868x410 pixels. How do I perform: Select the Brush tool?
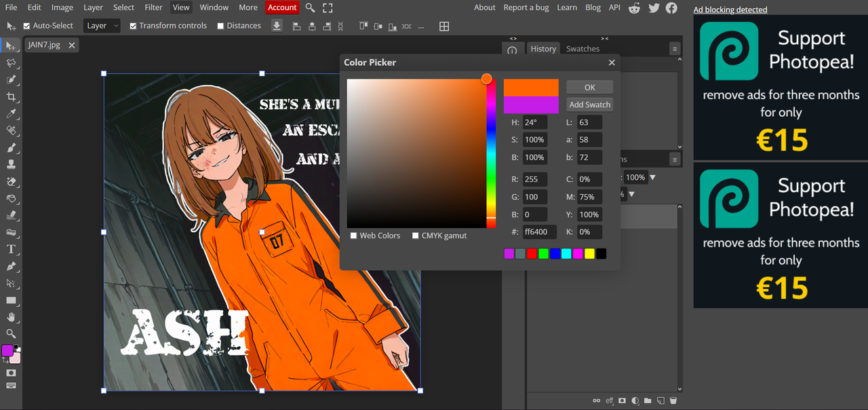tap(11, 147)
